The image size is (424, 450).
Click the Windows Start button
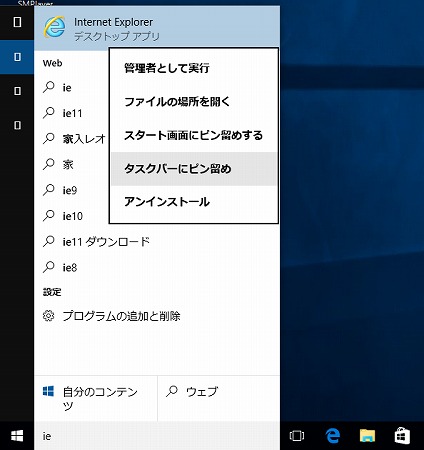17,436
